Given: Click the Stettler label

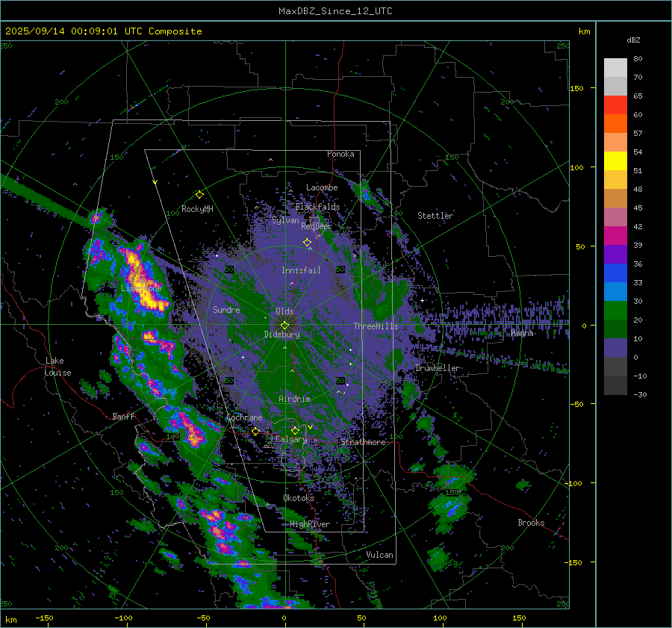Looking at the screenshot, I should pyautogui.click(x=435, y=216).
